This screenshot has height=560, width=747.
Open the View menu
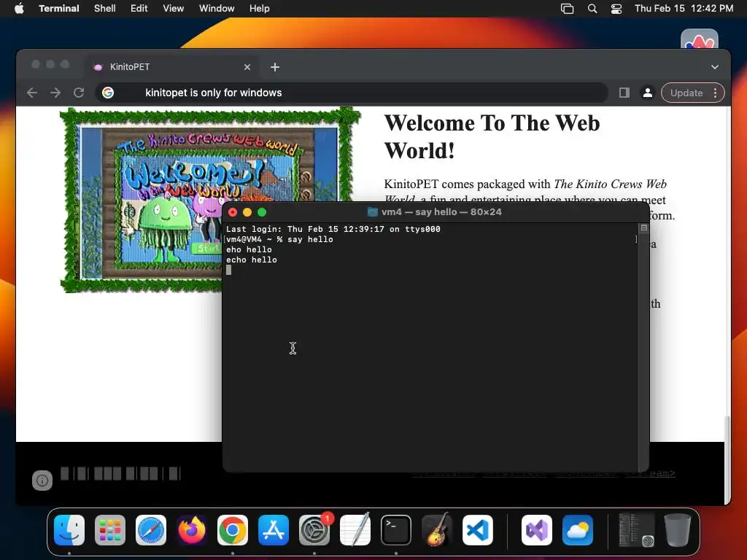click(x=174, y=9)
